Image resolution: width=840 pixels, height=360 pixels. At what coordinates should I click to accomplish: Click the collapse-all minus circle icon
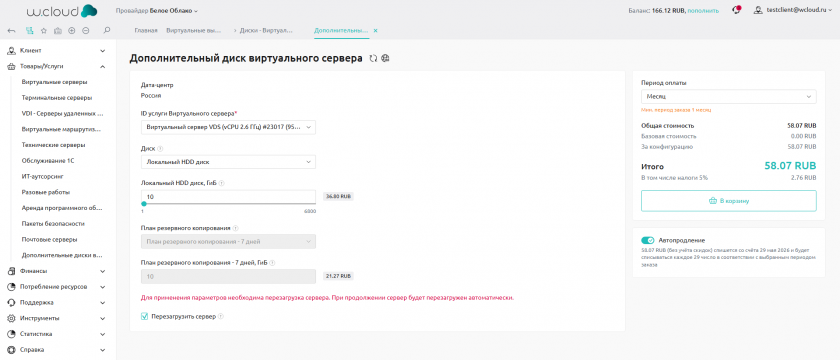pos(86,31)
